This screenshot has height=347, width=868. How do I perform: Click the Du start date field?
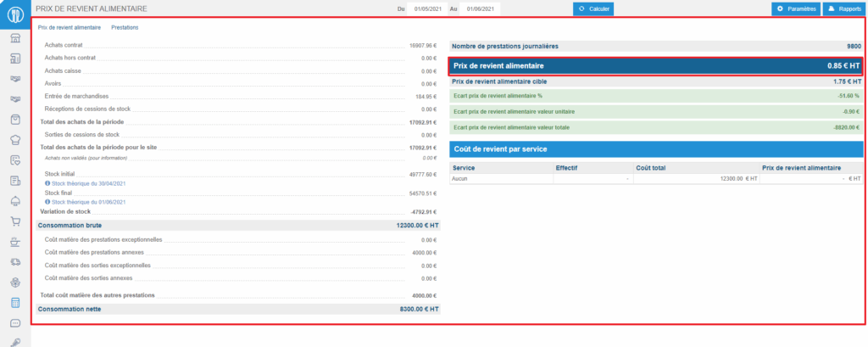(x=428, y=8)
